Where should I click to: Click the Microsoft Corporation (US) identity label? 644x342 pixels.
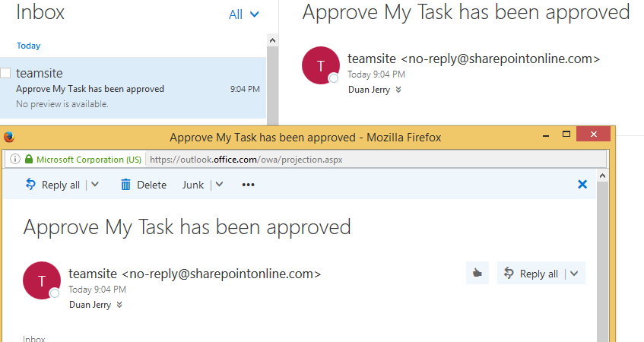click(89, 160)
